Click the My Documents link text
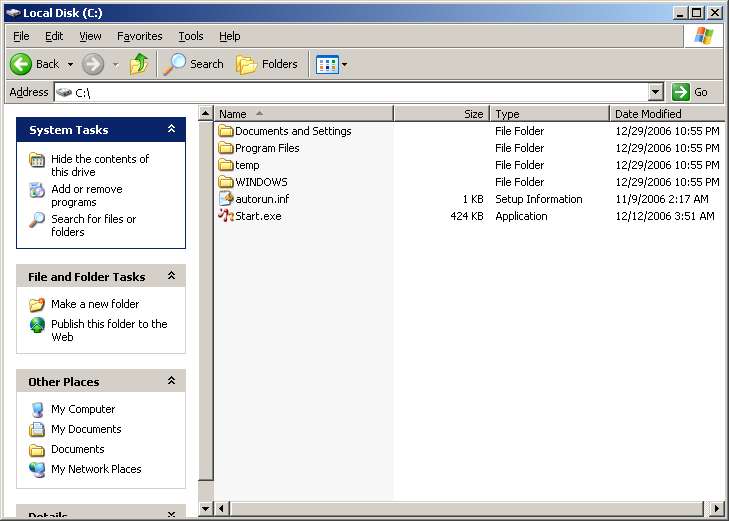The width and height of the screenshot is (729, 521). point(86,429)
